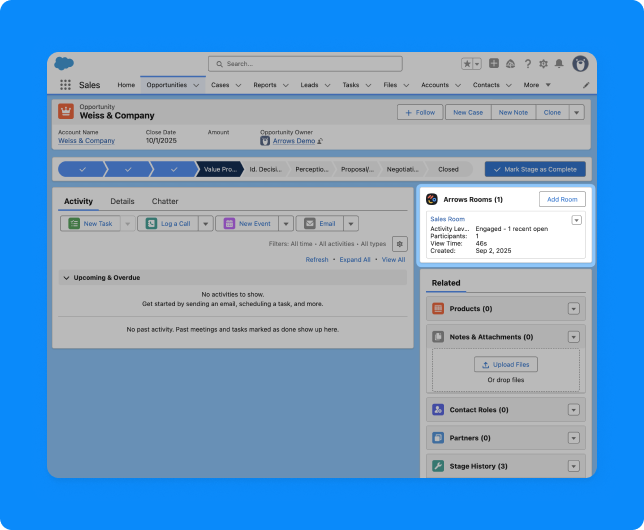
Task: Select the Closed stage
Action: [x=448, y=169]
